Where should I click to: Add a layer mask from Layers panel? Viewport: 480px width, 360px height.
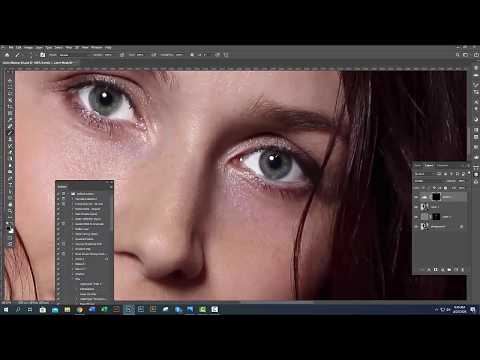point(436,270)
